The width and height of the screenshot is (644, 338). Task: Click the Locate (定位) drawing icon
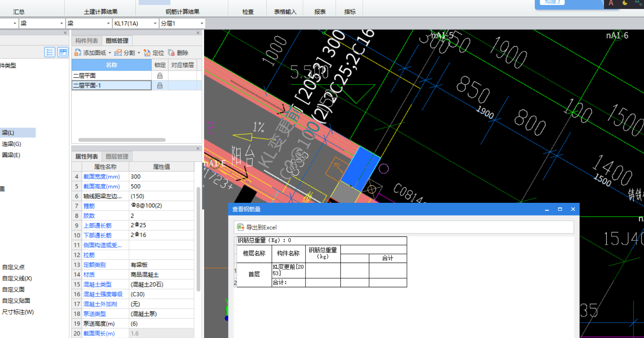tap(147, 53)
